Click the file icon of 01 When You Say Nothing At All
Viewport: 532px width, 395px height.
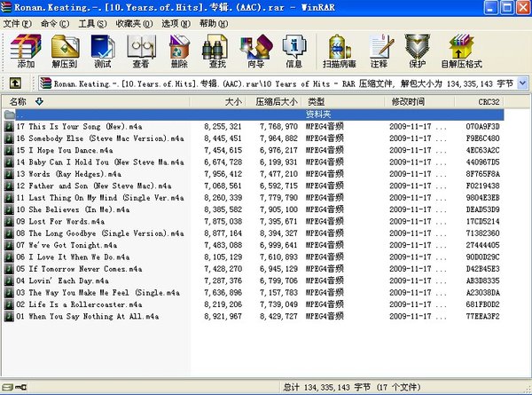pos(9,317)
